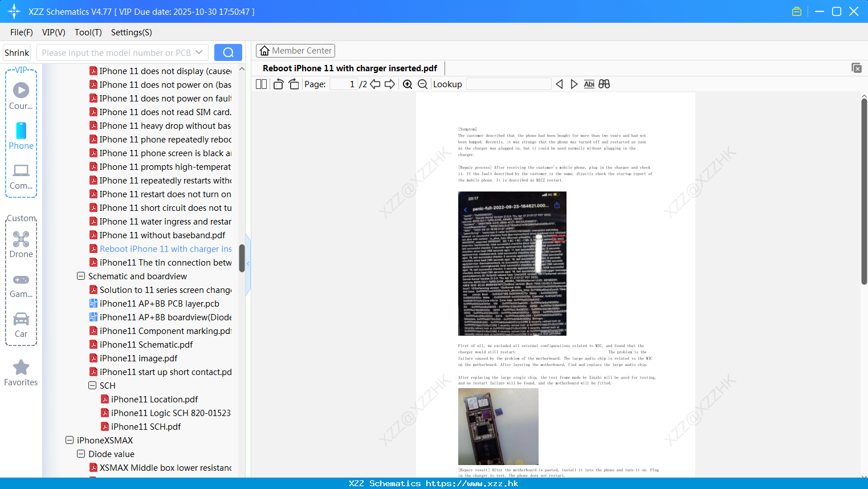This screenshot has height=489, width=868.
Task: Open iPhone 11 water ingress file
Action: click(165, 221)
